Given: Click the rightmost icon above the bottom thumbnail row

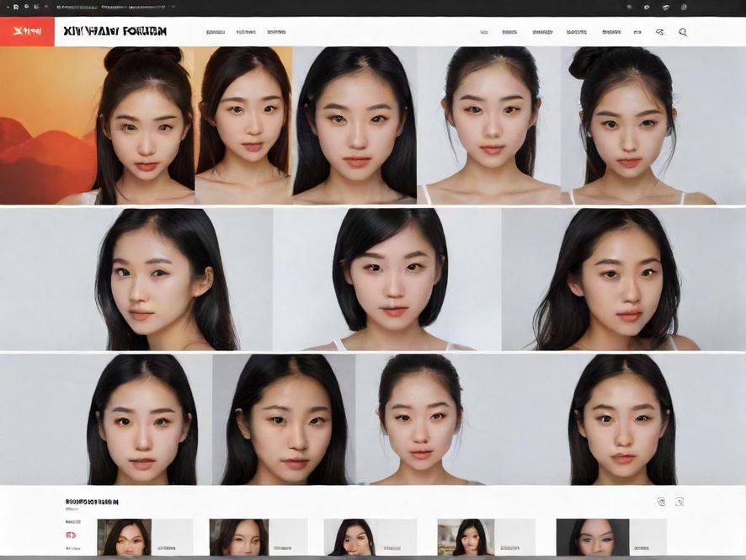Looking at the screenshot, I should coord(679,502).
